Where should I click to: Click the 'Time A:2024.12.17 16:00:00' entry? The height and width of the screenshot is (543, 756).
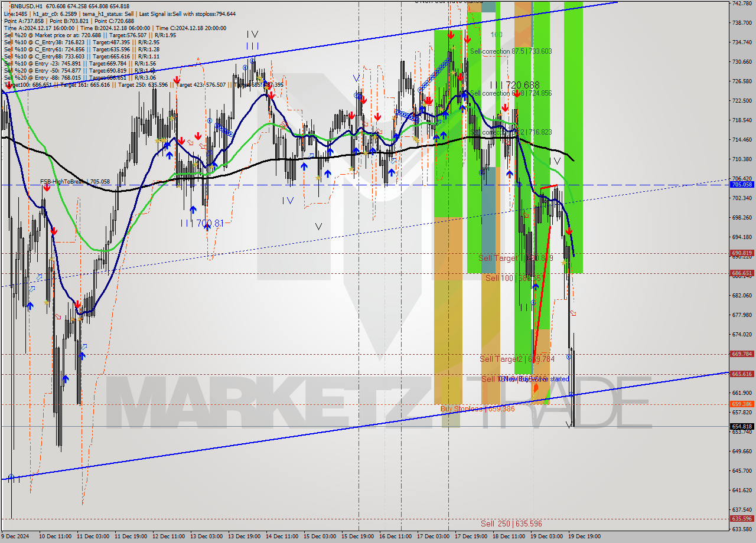(x=40, y=28)
